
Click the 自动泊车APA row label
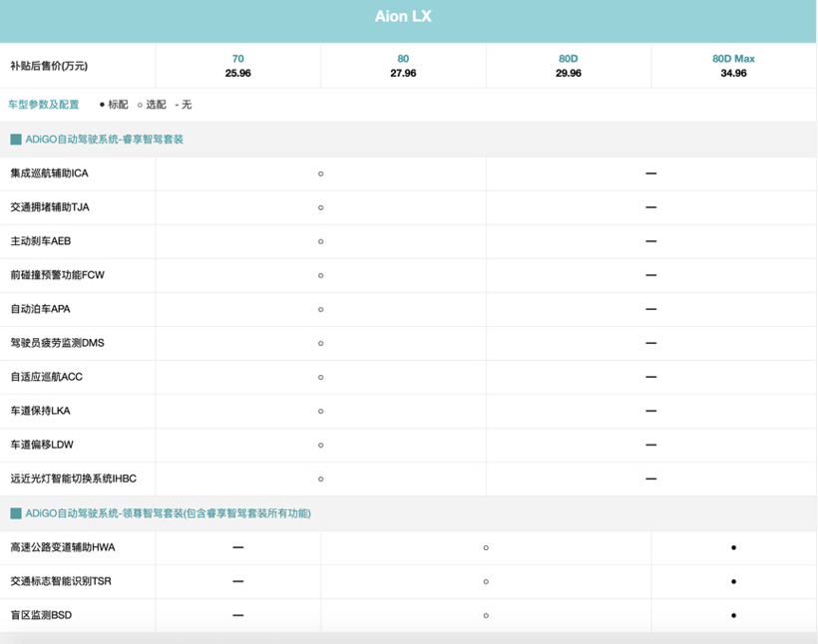(x=40, y=309)
